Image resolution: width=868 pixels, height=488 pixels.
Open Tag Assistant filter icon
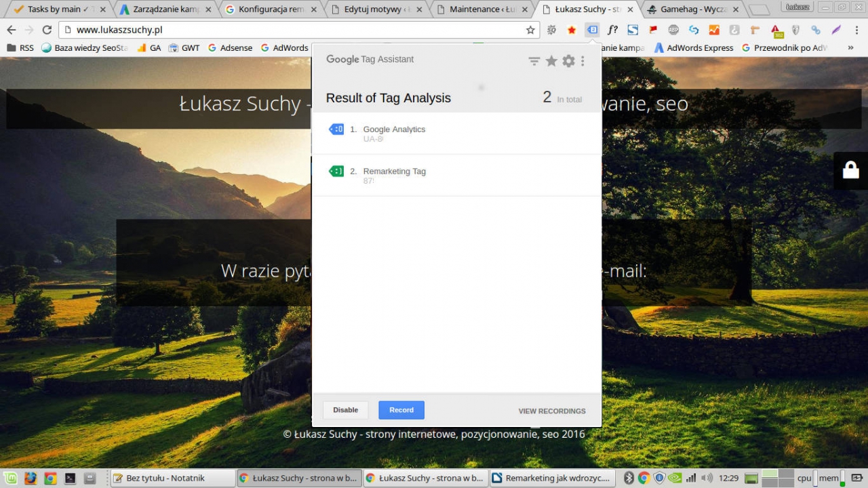tap(534, 61)
